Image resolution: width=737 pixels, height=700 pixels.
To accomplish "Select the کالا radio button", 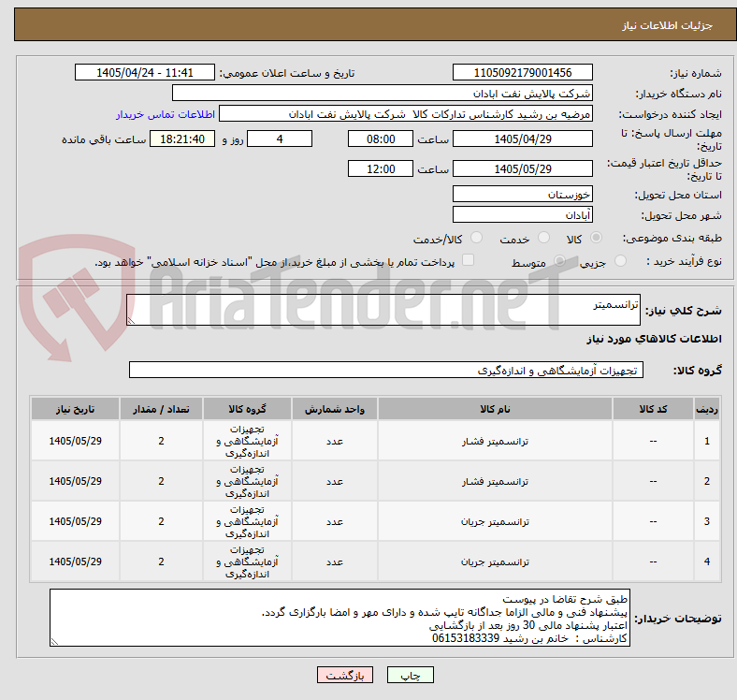I will (596, 238).
